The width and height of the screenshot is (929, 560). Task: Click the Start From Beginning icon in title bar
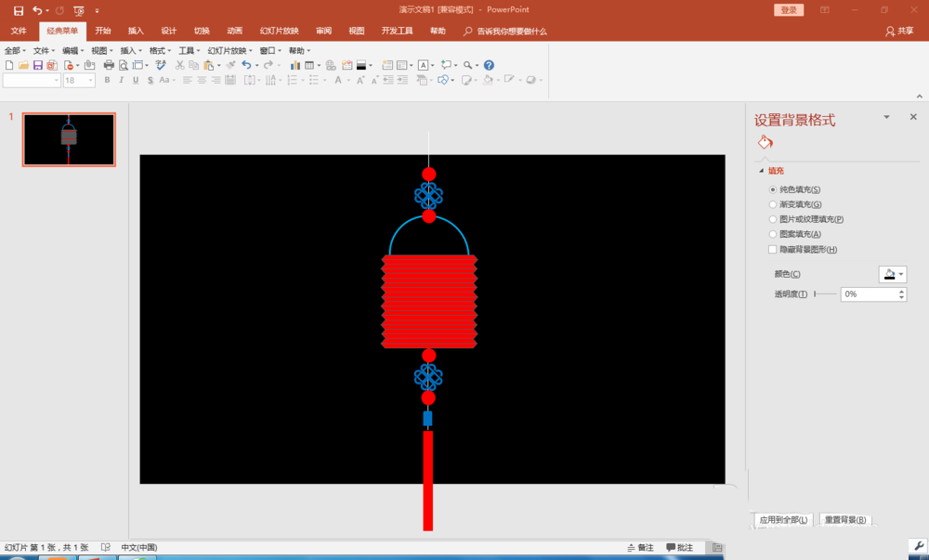pyautogui.click(x=78, y=10)
